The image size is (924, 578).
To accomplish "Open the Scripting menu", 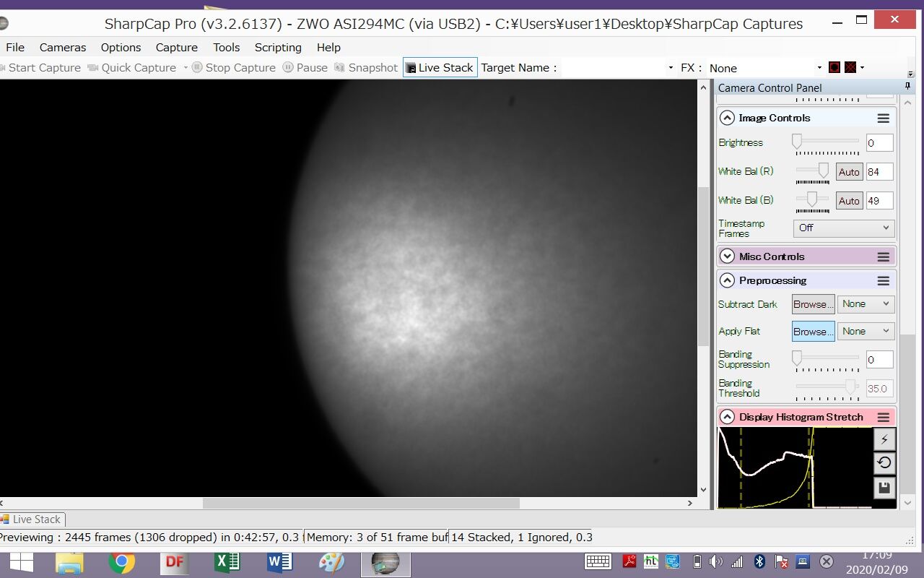I will click(x=278, y=47).
